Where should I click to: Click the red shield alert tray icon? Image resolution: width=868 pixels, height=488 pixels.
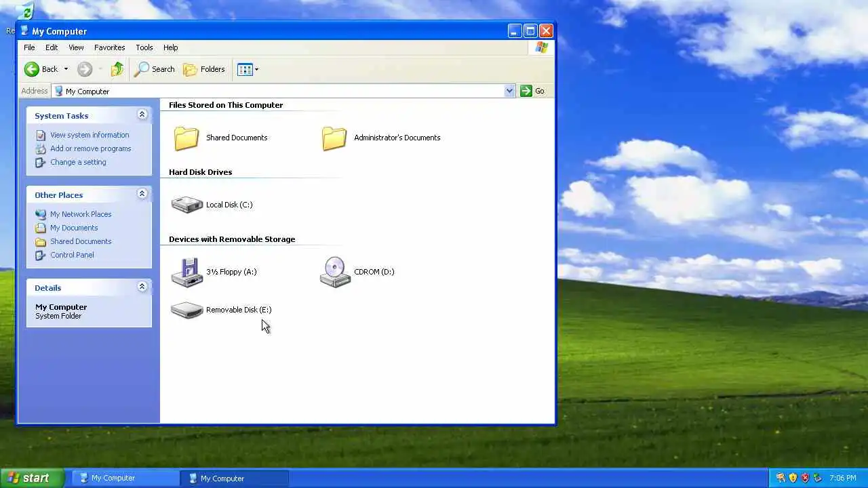pos(805,478)
